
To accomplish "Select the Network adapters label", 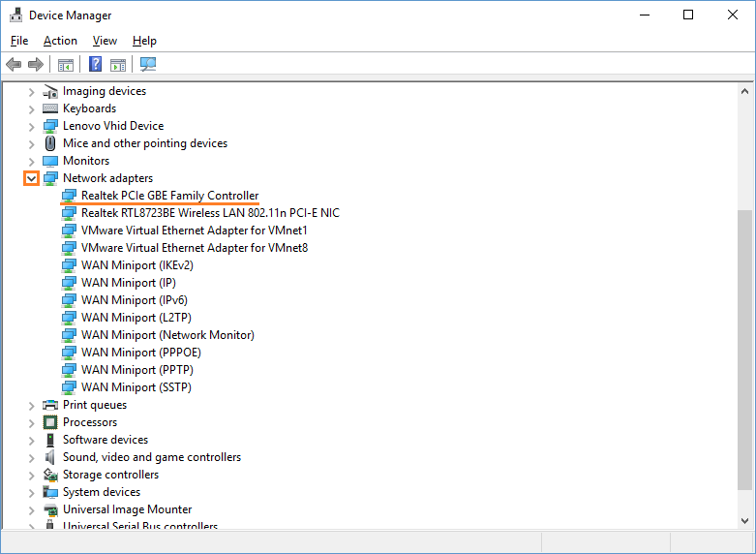I will (x=107, y=178).
